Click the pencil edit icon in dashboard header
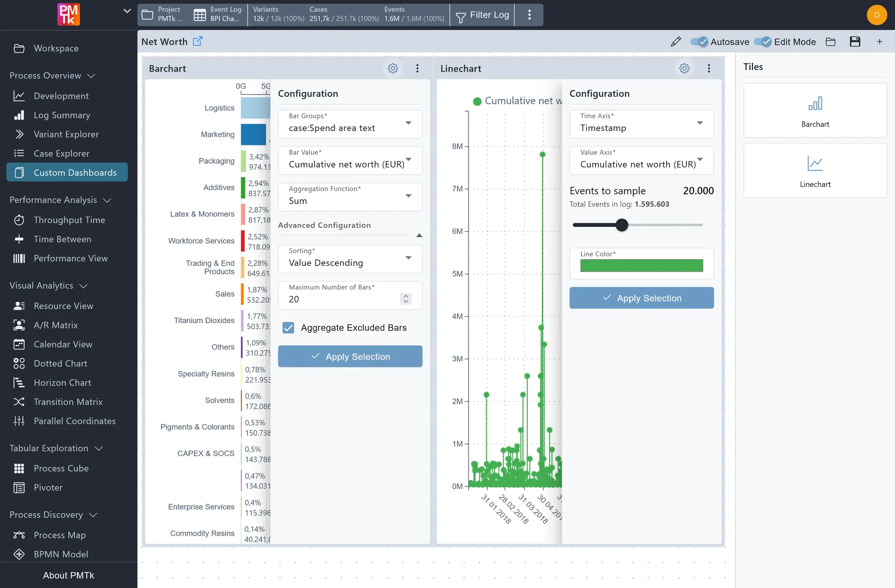The width and height of the screenshot is (895, 588). (x=676, y=42)
